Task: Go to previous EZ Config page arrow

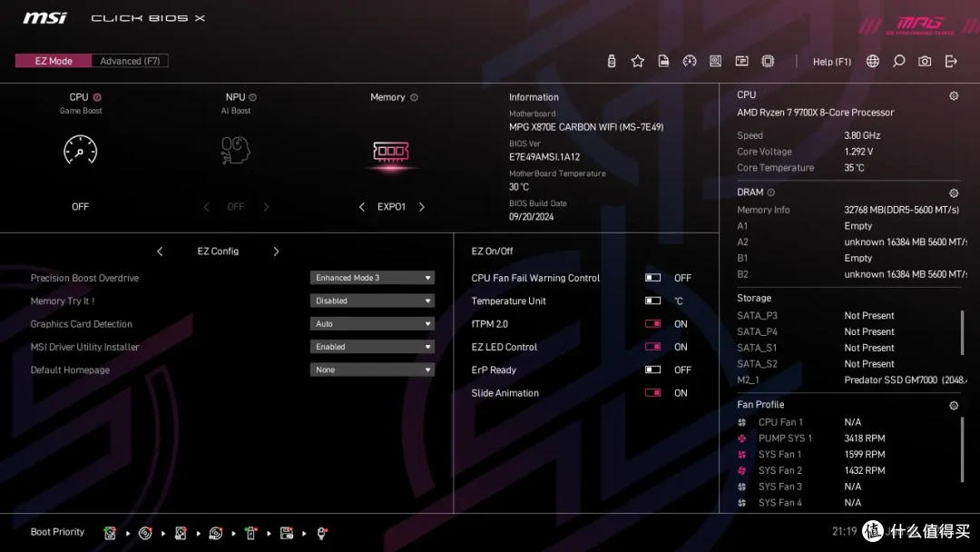Action: tap(160, 251)
